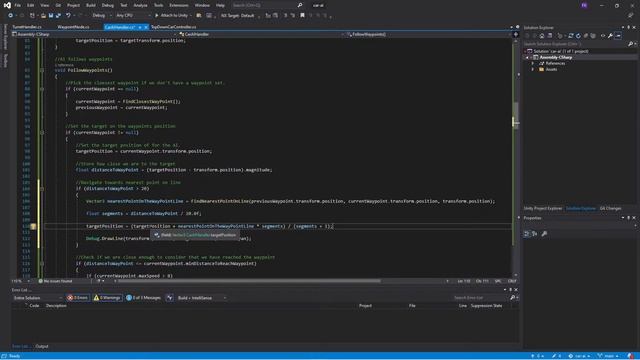The image size is (640, 360).
Task: Open the Attach to Unity dropdown arrow
Action: [x=191, y=16]
